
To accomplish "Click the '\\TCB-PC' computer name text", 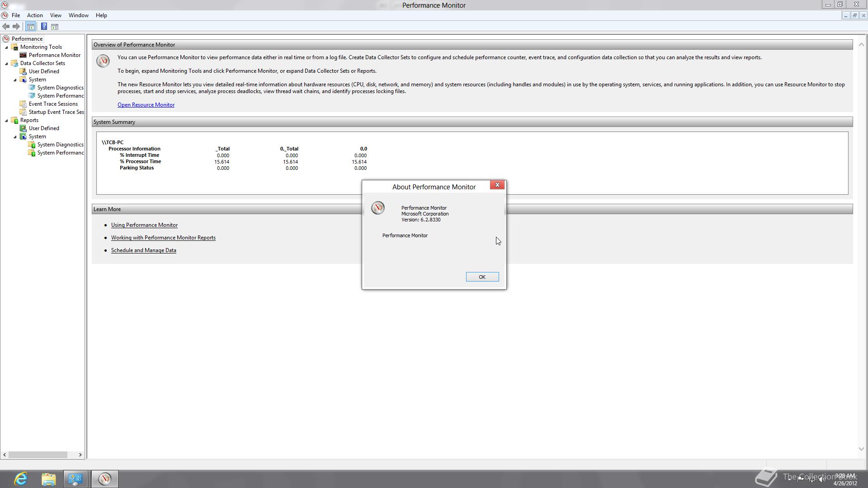I will tap(113, 142).
